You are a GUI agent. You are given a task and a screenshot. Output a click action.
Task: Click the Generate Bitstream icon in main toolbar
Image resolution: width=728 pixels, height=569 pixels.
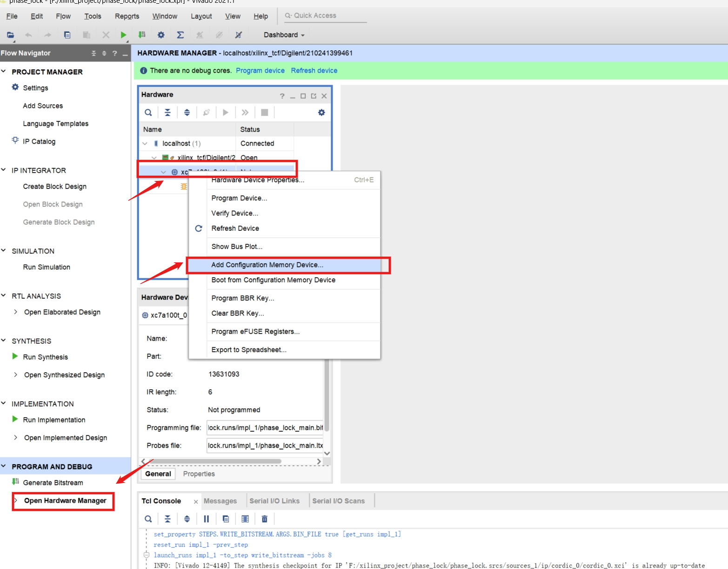pyautogui.click(x=142, y=35)
